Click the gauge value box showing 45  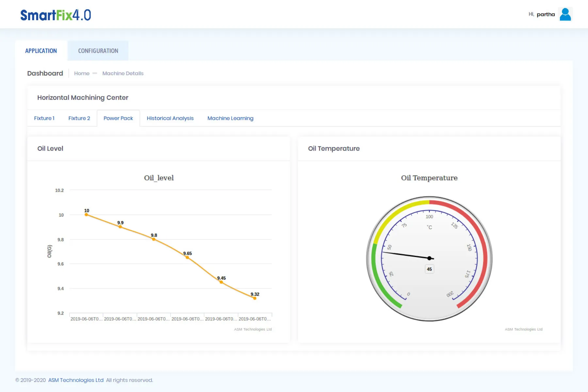(x=429, y=269)
